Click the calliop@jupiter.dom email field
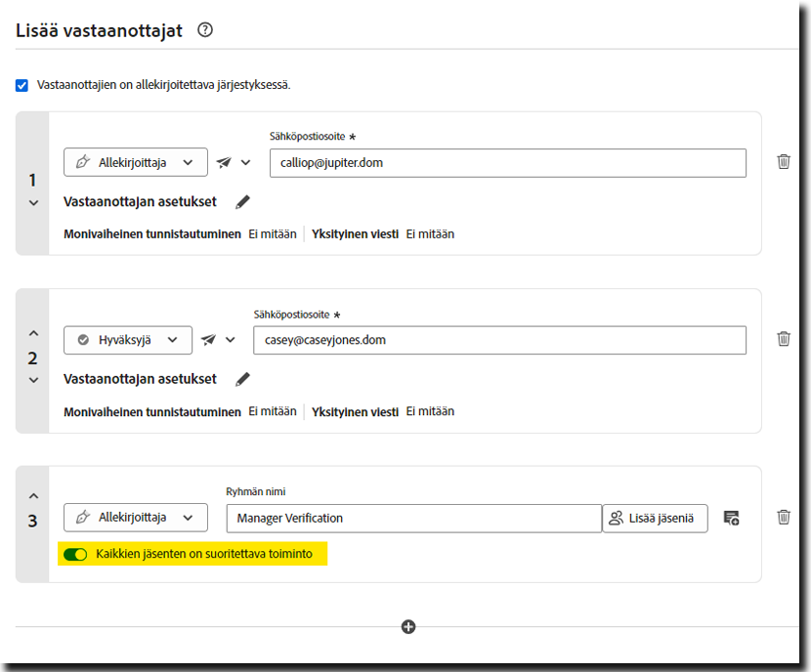The width and height of the screenshot is (811, 672). 507,163
